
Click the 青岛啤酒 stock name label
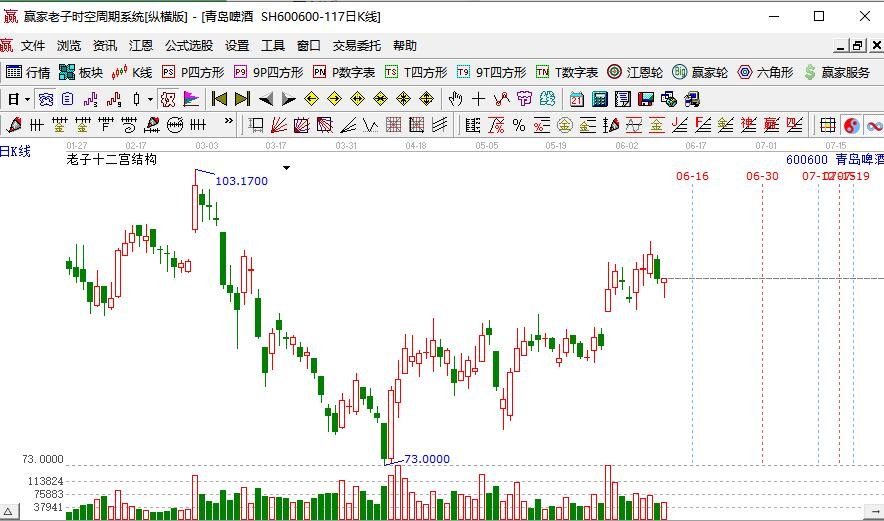click(x=859, y=160)
